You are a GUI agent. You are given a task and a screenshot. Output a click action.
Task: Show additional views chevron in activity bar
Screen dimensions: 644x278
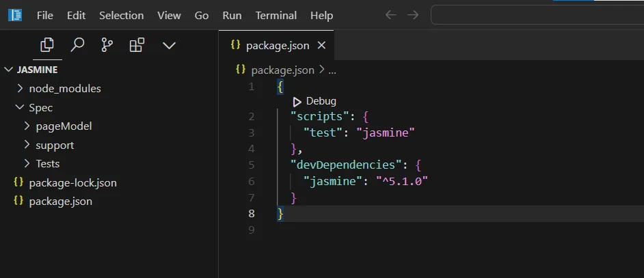[x=169, y=46]
